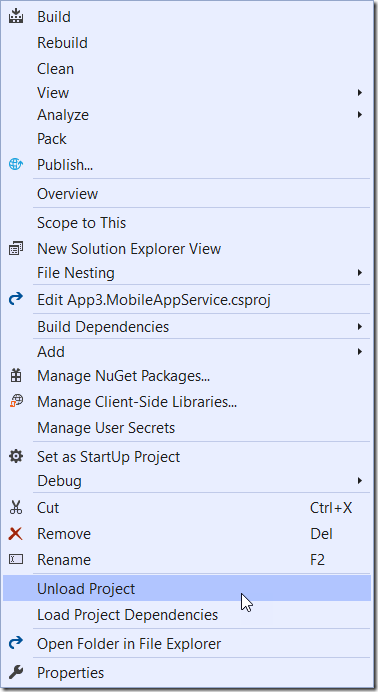Expand the Build Dependencies submenu arrow
This screenshot has width=378, height=692.
[x=360, y=327]
